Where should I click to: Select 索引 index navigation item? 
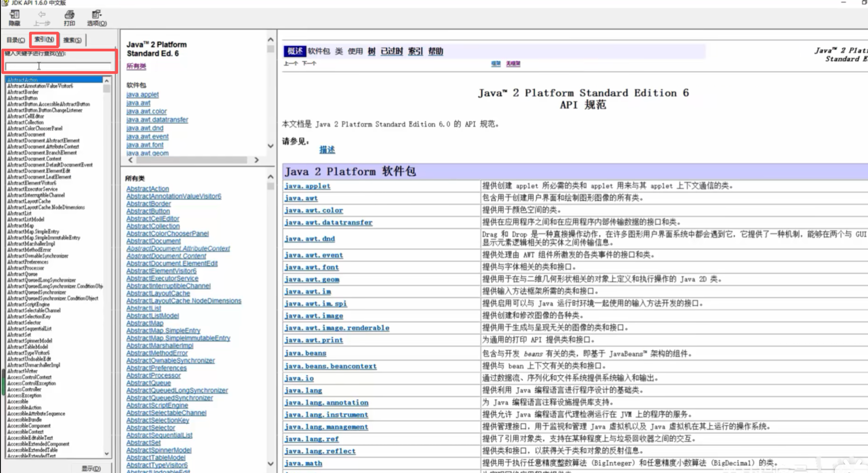415,51
